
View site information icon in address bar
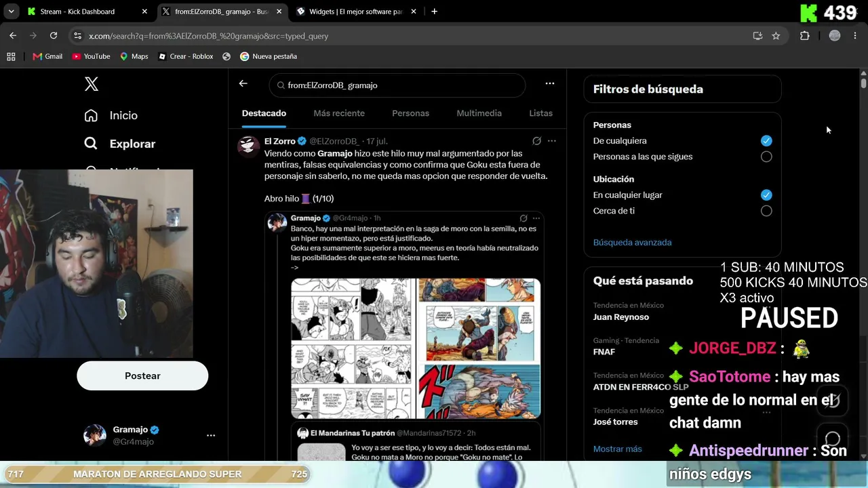[77, 36]
